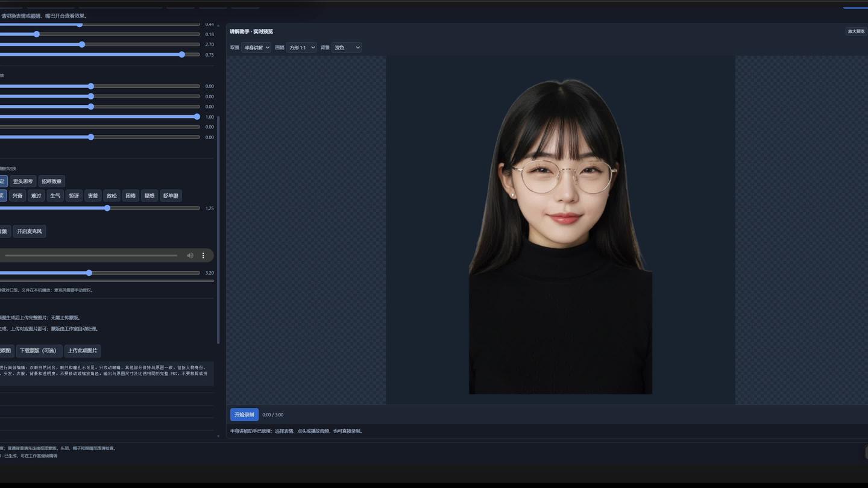Click the slider with value 1.25
Screen dimensions: 868x488
pos(99,208)
